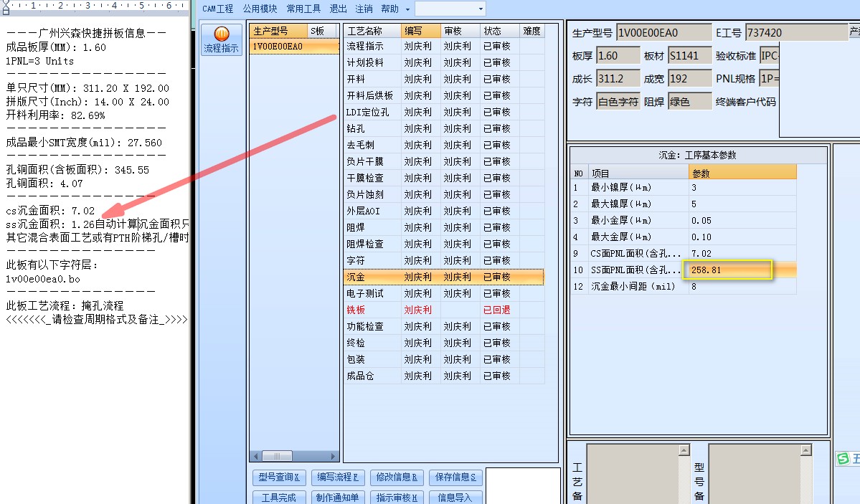Click the model list horizontal scrollbar
Screen dimensions: 860x504
295,456
